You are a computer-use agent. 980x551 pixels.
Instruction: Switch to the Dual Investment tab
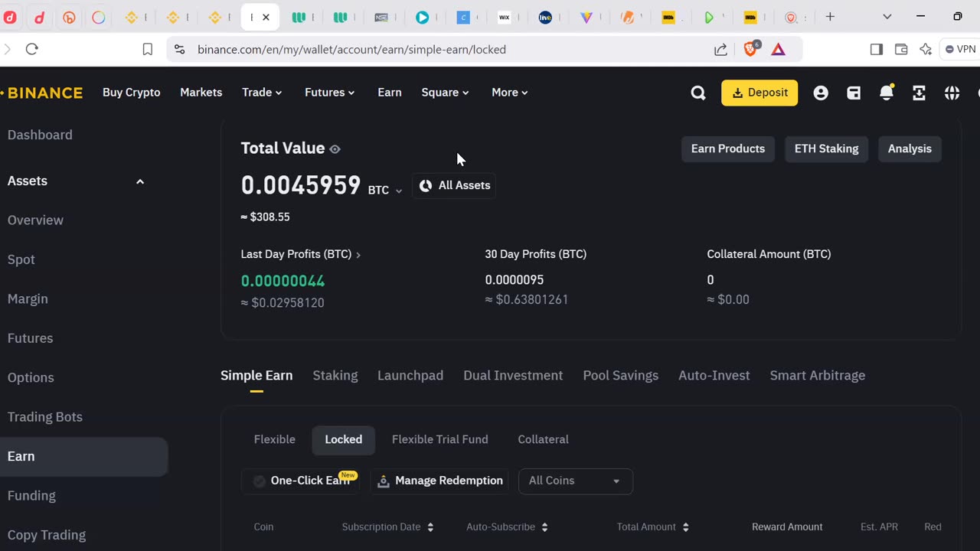(x=513, y=376)
